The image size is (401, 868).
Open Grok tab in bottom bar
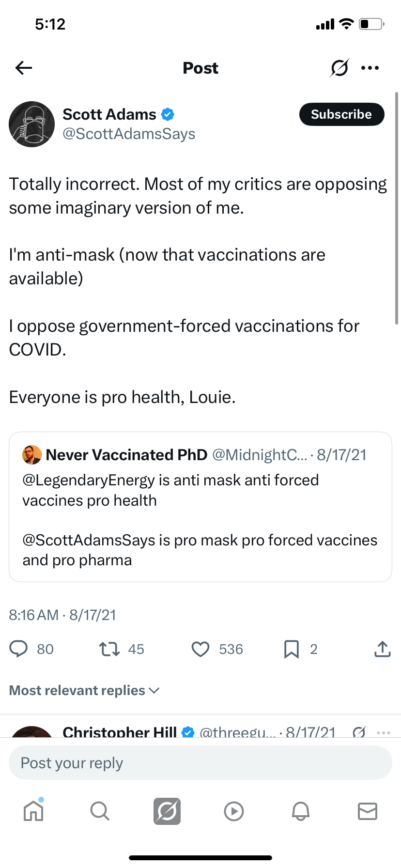tap(167, 811)
